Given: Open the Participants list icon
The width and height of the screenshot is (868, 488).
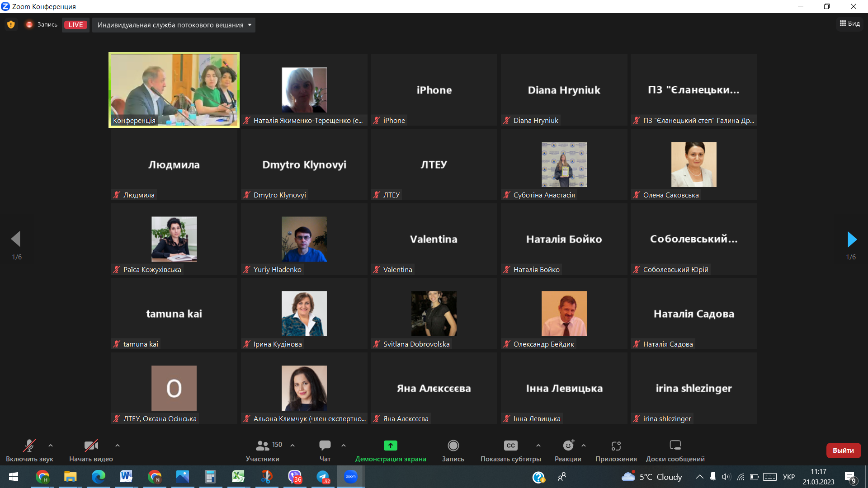Looking at the screenshot, I should coord(263,446).
